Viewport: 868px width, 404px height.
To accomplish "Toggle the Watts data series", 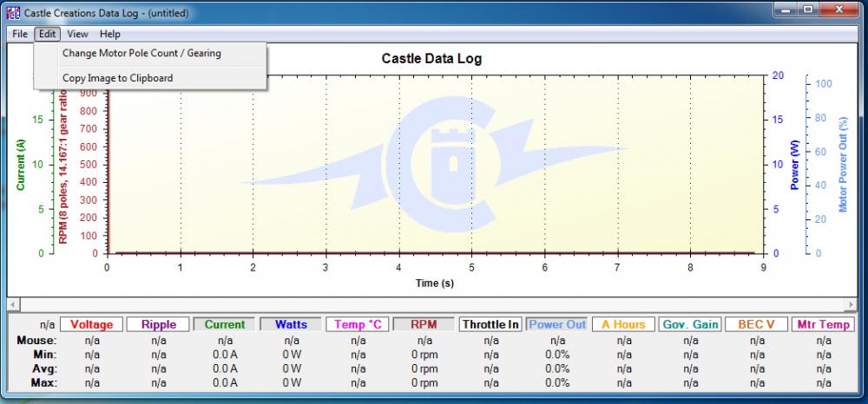I will tap(291, 324).
